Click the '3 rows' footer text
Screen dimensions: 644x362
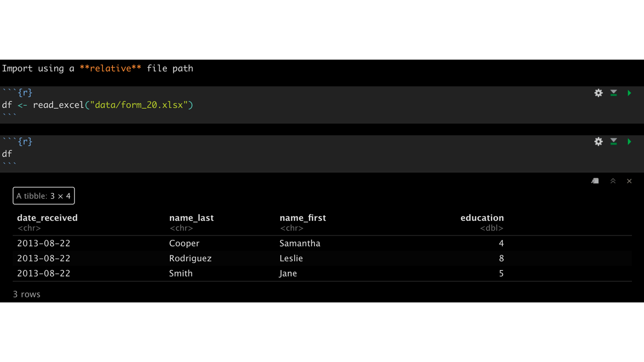[x=26, y=294]
